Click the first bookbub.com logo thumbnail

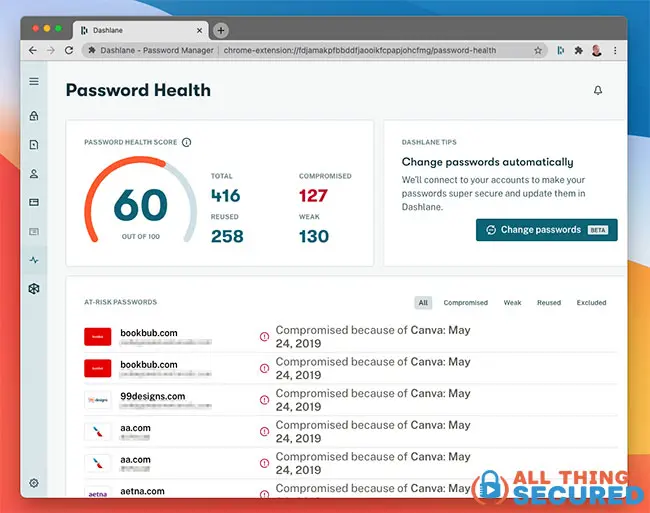97,336
